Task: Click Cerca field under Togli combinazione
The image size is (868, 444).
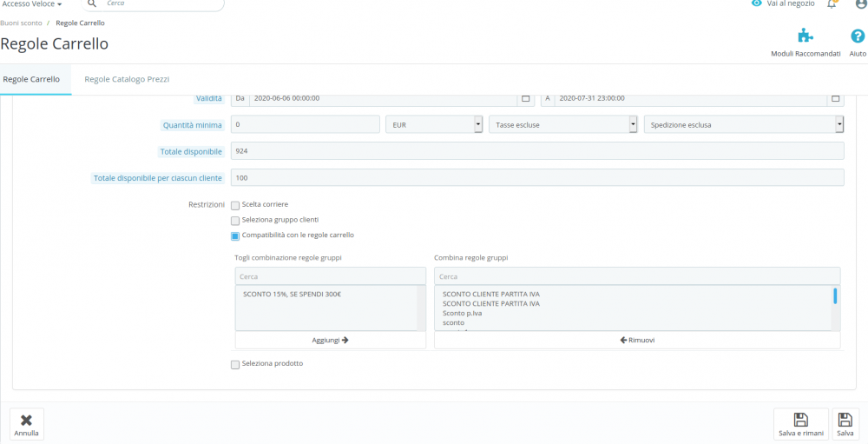Action: tap(331, 276)
